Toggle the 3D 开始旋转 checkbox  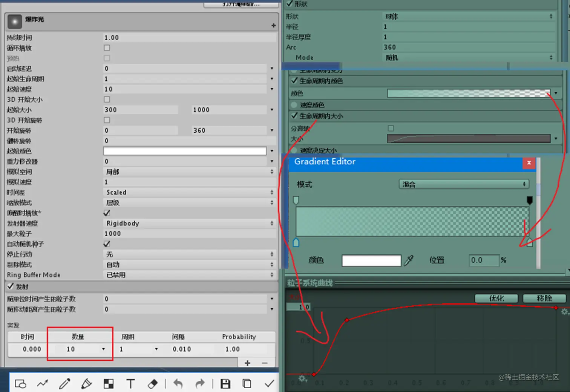pos(107,120)
